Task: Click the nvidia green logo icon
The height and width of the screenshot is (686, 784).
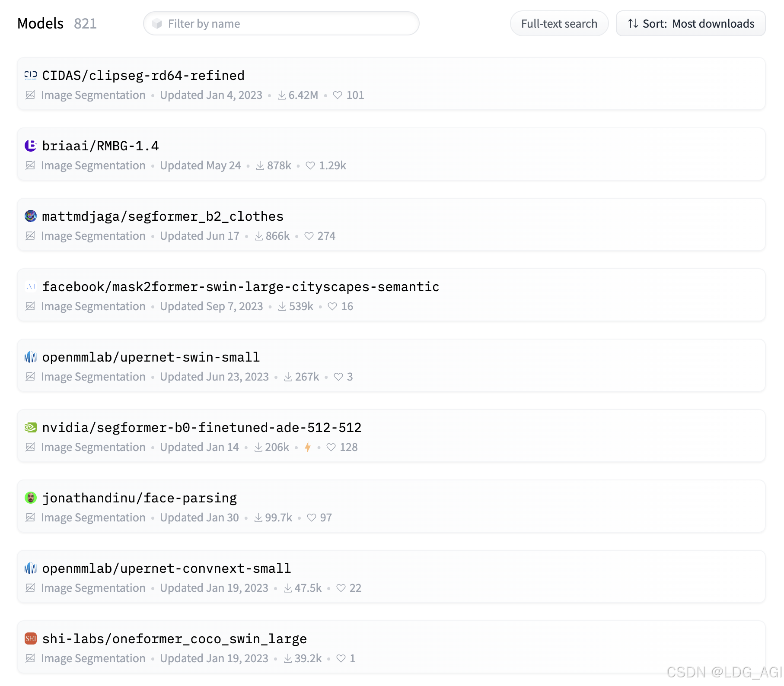Action: point(31,428)
